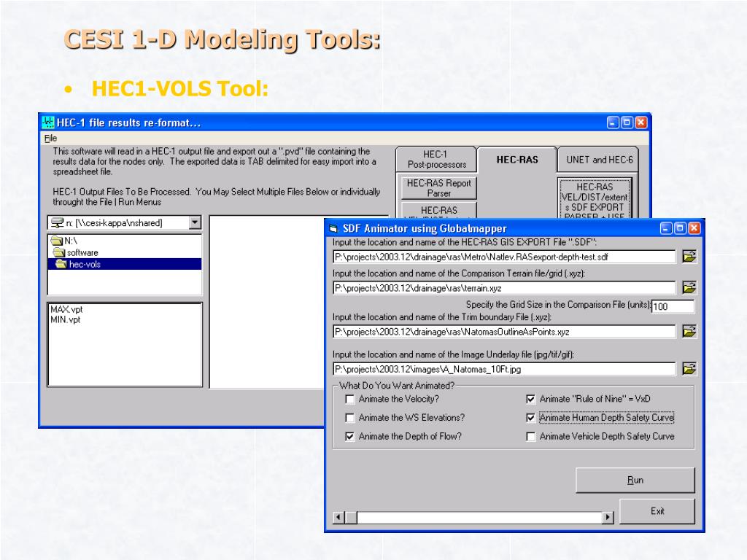Close the HEC-1 file results window
Image resolution: width=747 pixels, height=560 pixels.
coord(641,122)
